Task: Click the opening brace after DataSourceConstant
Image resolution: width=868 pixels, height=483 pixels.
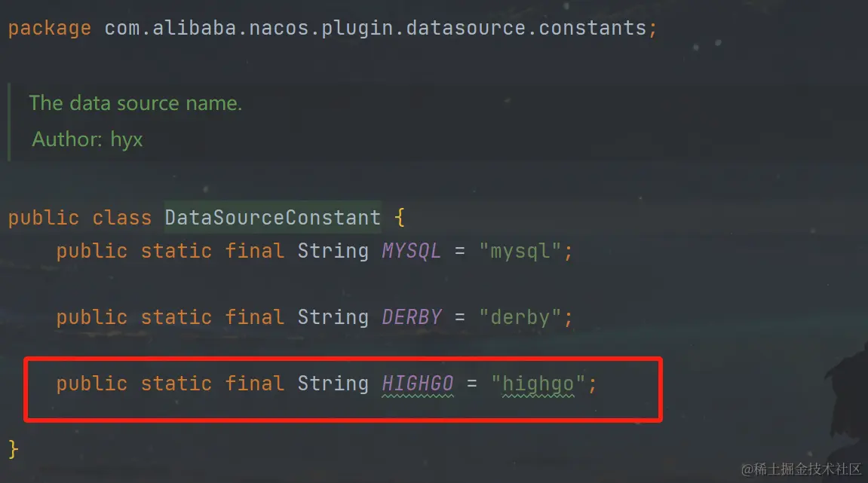Action: pos(400,219)
